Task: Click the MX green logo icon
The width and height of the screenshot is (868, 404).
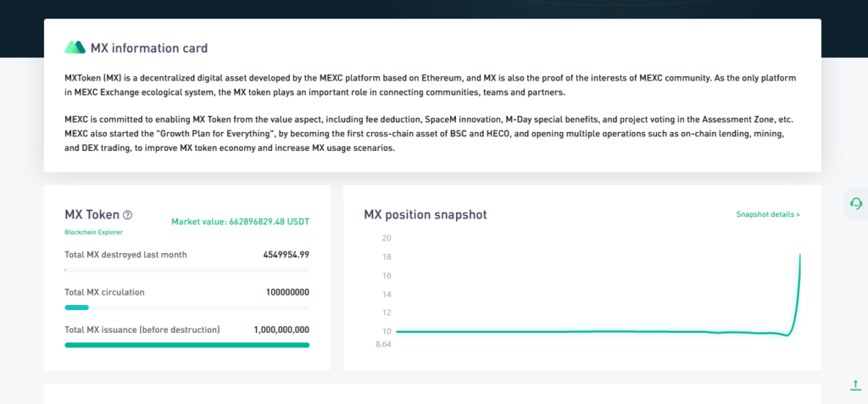Action: (75, 47)
